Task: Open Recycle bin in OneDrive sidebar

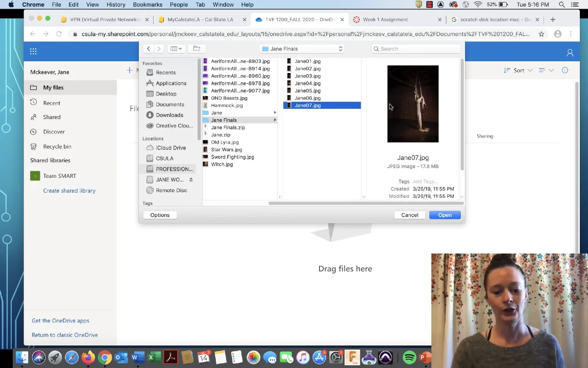Action: (x=57, y=147)
